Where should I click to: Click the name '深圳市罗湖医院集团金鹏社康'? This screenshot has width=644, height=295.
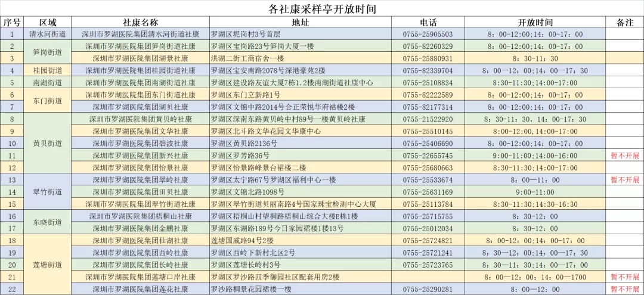(141, 228)
